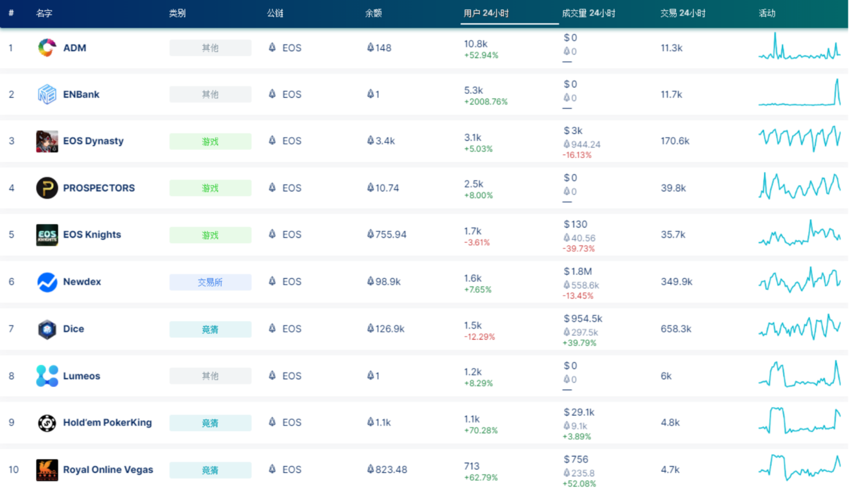The image size is (849, 504).
Task: Click 其他 category tag in Lumeos row
Action: pyautogui.click(x=210, y=376)
